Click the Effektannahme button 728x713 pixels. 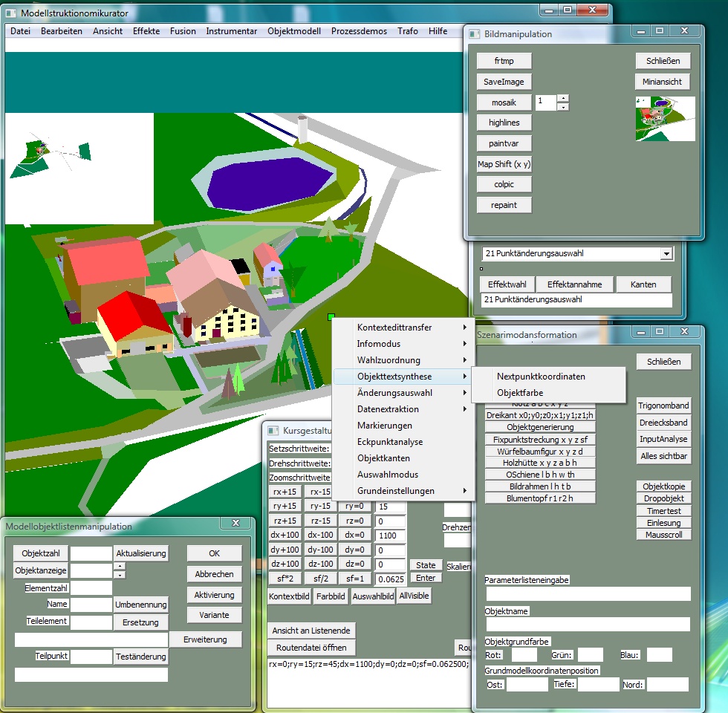pyautogui.click(x=575, y=284)
